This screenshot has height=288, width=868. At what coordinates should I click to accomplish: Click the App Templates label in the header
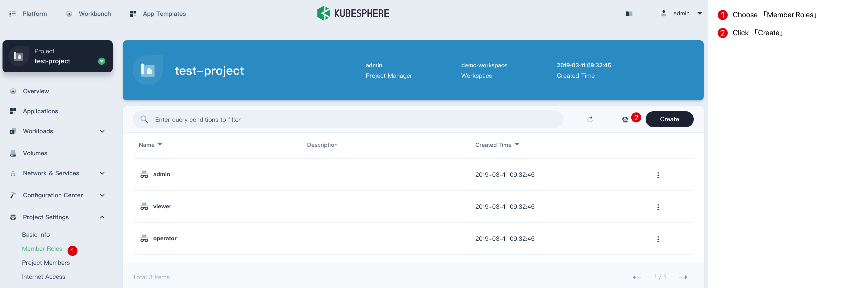[164, 14]
